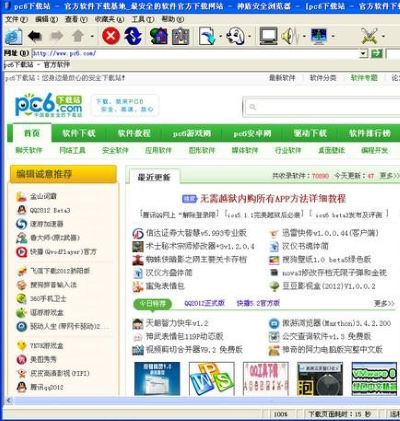Screen dimensions: 400x421
Task: Click the browser logo icon at toolbar start
Action: point(14,36)
